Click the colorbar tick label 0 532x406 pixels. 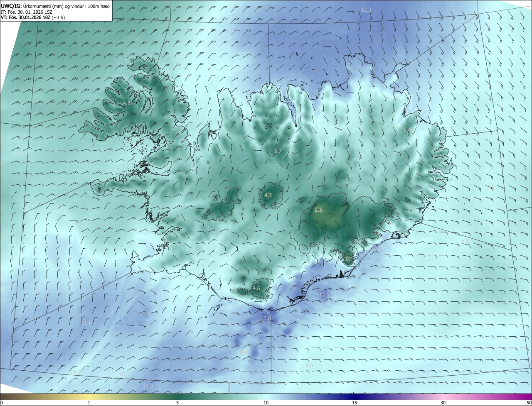2,403
